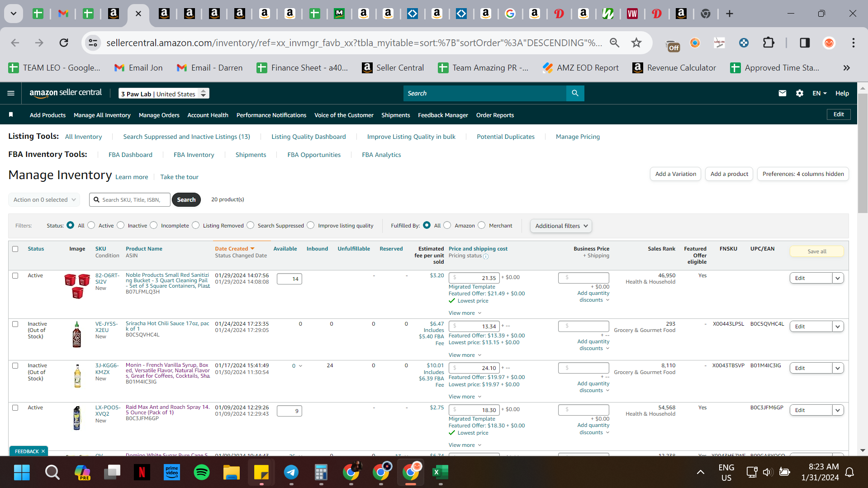Click the Add a Variation button
This screenshot has width=868, height=488.
[676, 174]
